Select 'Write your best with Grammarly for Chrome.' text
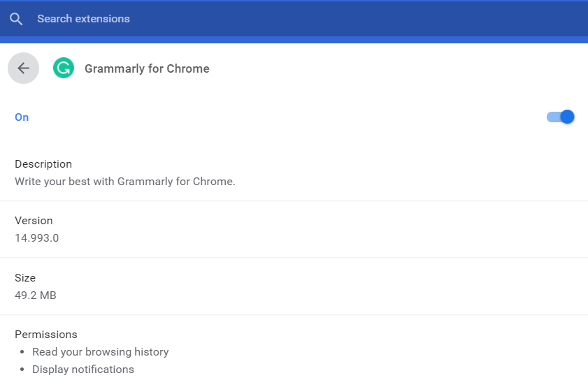This screenshot has height=387, width=588. coord(125,182)
